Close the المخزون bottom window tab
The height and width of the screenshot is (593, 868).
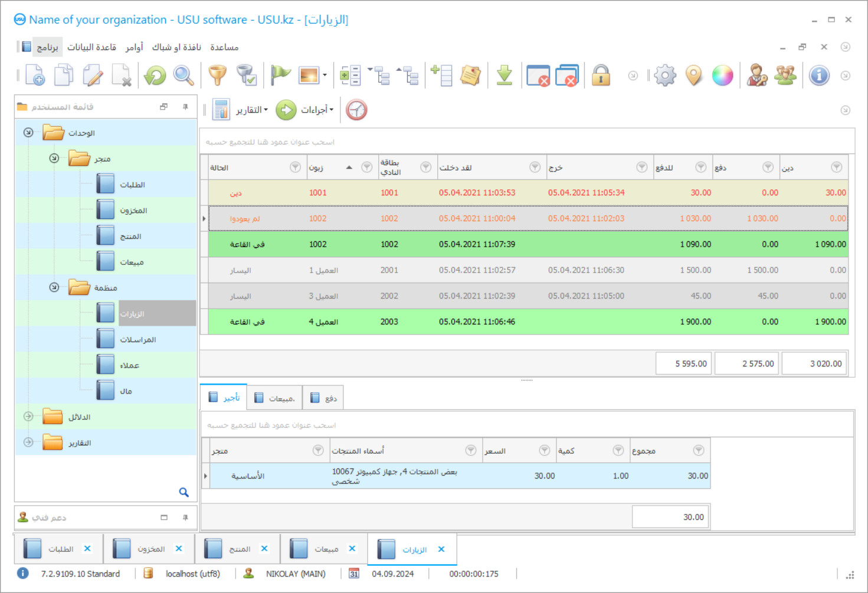pyautogui.click(x=179, y=549)
